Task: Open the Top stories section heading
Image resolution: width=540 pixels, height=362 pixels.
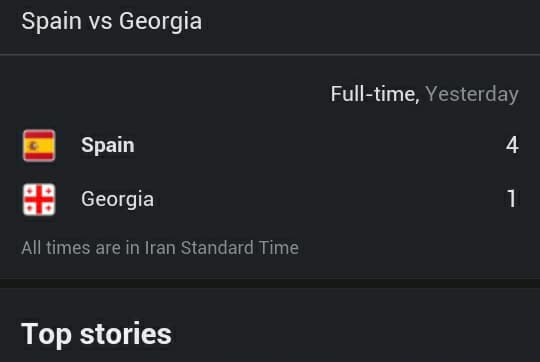Action: pyautogui.click(x=96, y=334)
